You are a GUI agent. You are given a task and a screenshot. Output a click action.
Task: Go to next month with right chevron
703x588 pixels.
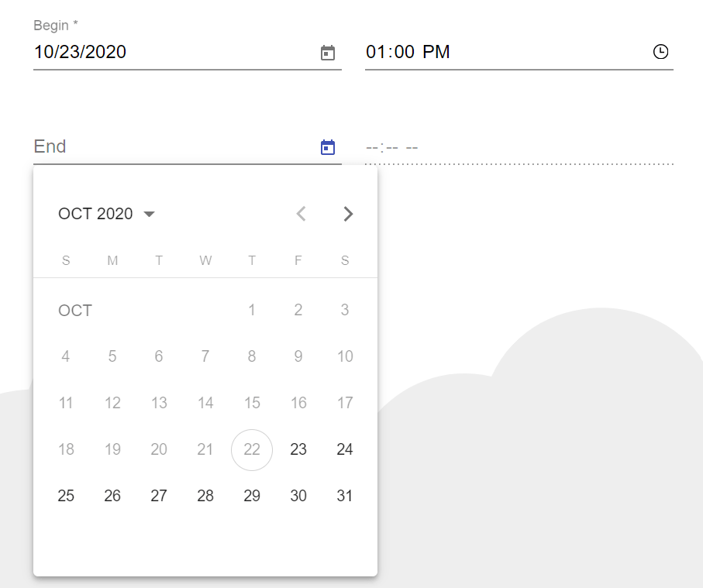point(348,214)
